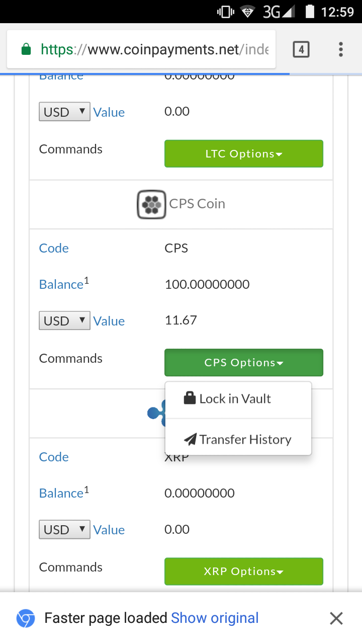The width and height of the screenshot is (362, 644).
Task: Tap the Chrome logo in bottom banner
Action: (x=26, y=618)
